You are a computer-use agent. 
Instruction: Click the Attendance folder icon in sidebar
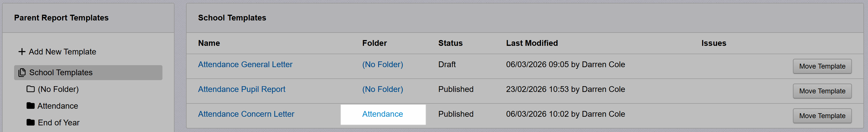point(31,106)
